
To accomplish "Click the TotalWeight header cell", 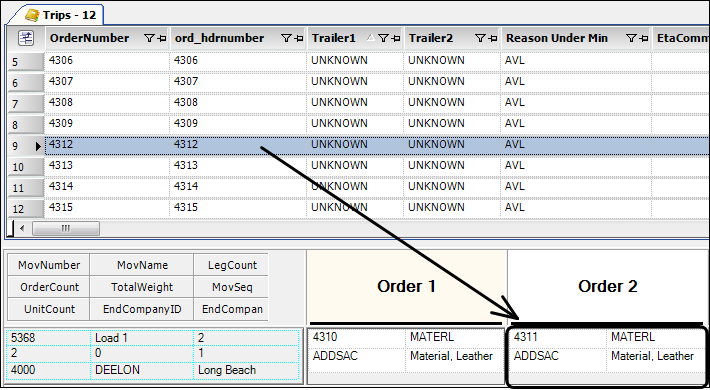I will pos(142,287).
